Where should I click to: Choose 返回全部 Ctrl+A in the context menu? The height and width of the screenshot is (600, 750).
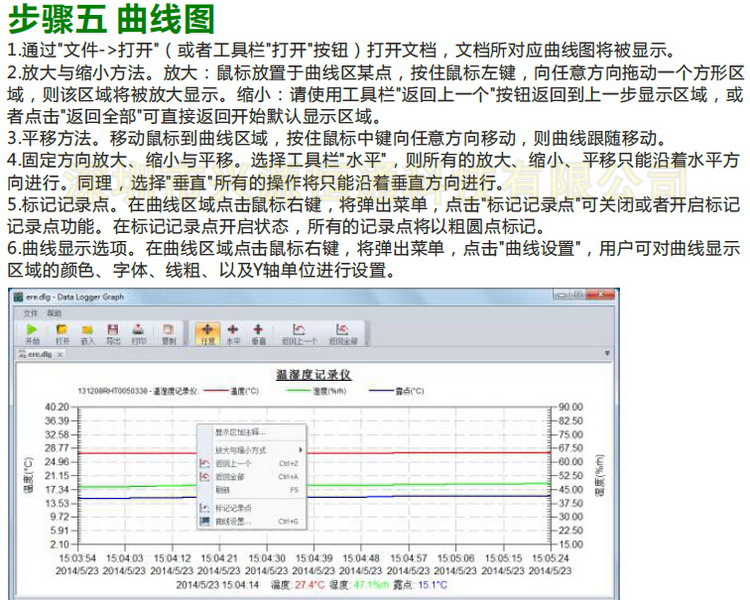(252, 477)
